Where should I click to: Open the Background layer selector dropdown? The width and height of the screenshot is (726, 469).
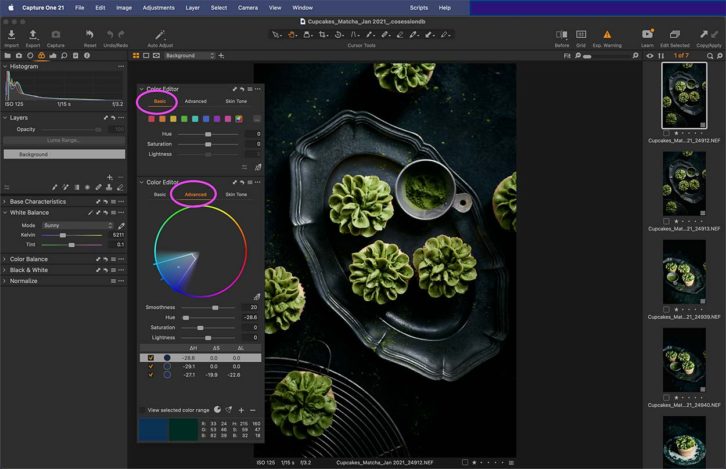(x=190, y=56)
